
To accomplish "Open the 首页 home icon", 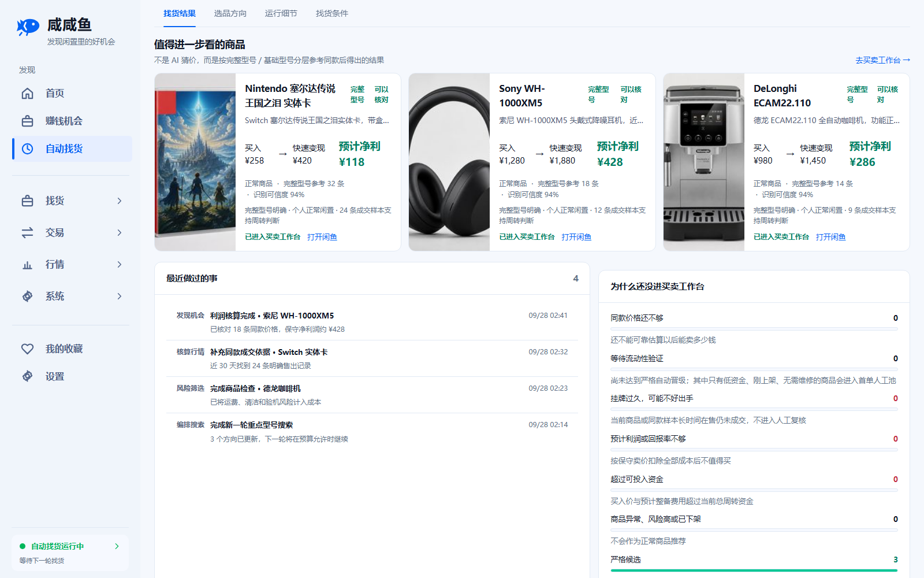I will pos(27,93).
